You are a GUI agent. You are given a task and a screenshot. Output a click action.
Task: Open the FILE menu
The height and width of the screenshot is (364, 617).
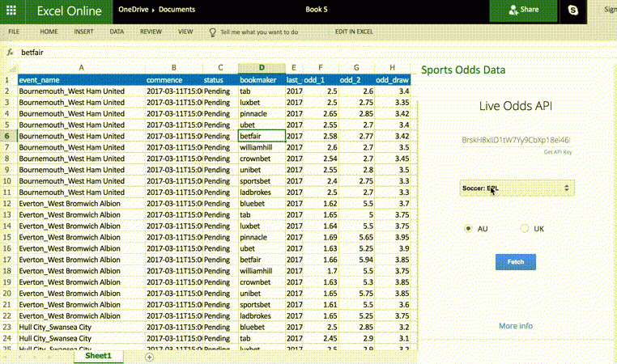(14, 32)
